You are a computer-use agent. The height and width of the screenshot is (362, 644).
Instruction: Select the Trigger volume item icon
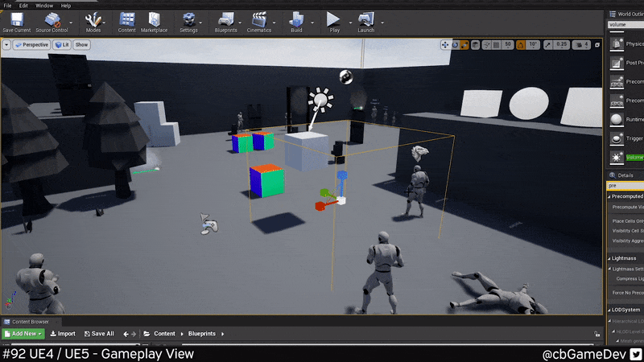tap(617, 138)
